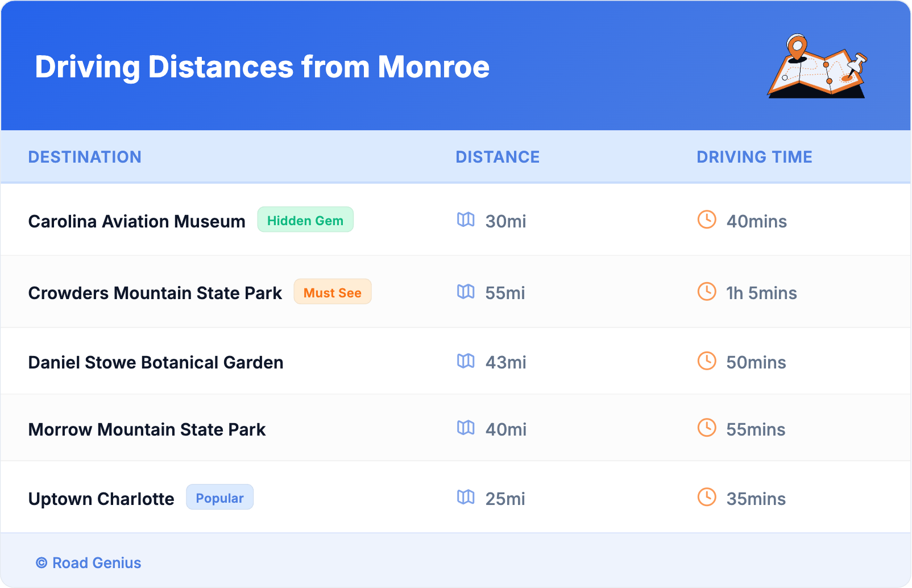Screen dimensions: 912x588
Task: Select the map icon beside 25mi
Action: 466,498
